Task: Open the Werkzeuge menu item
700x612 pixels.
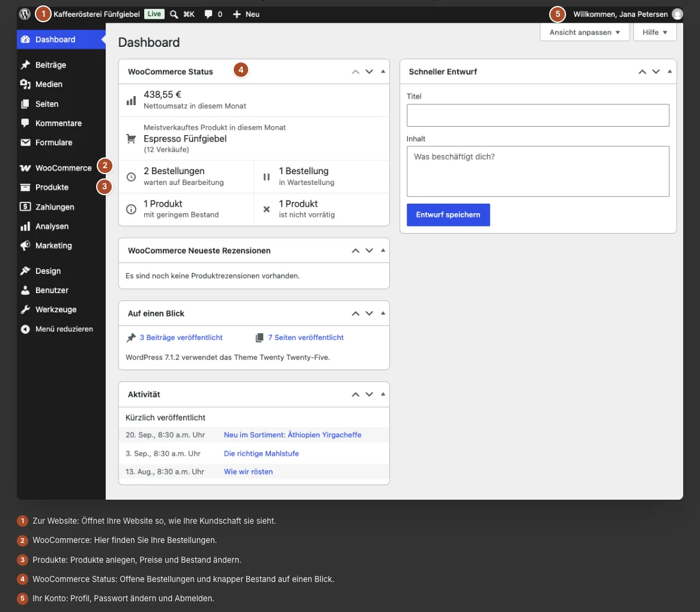Action: 61,309
